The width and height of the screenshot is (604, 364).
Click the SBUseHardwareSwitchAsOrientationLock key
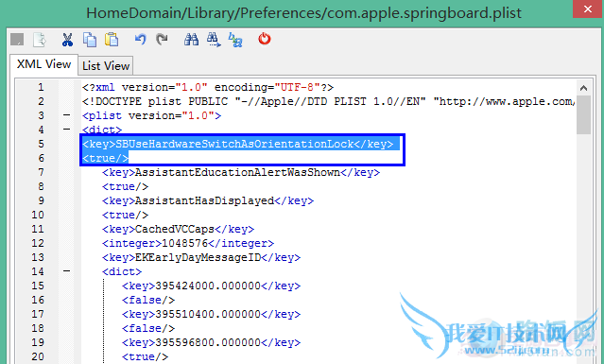point(237,144)
